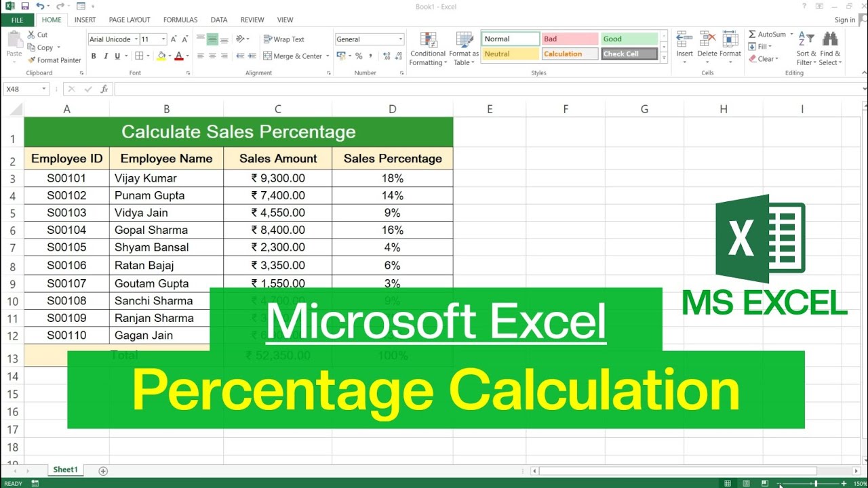Expand the Name Box dropdown

point(44,89)
